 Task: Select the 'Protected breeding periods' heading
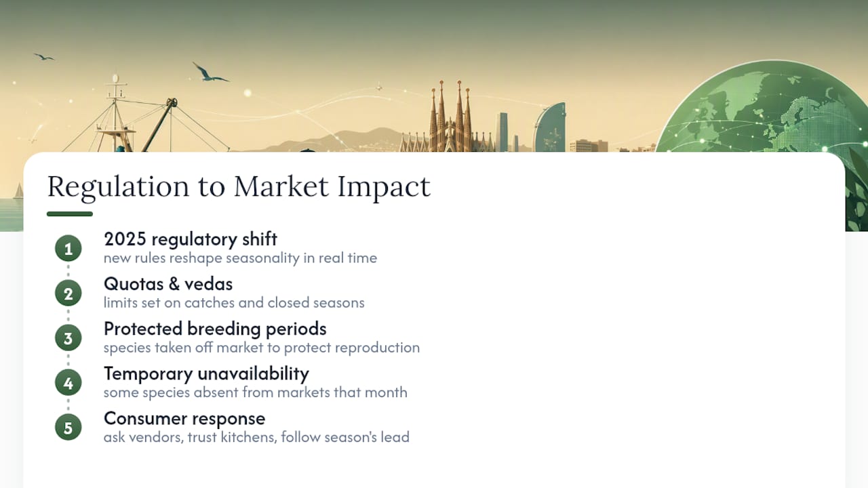pos(215,329)
